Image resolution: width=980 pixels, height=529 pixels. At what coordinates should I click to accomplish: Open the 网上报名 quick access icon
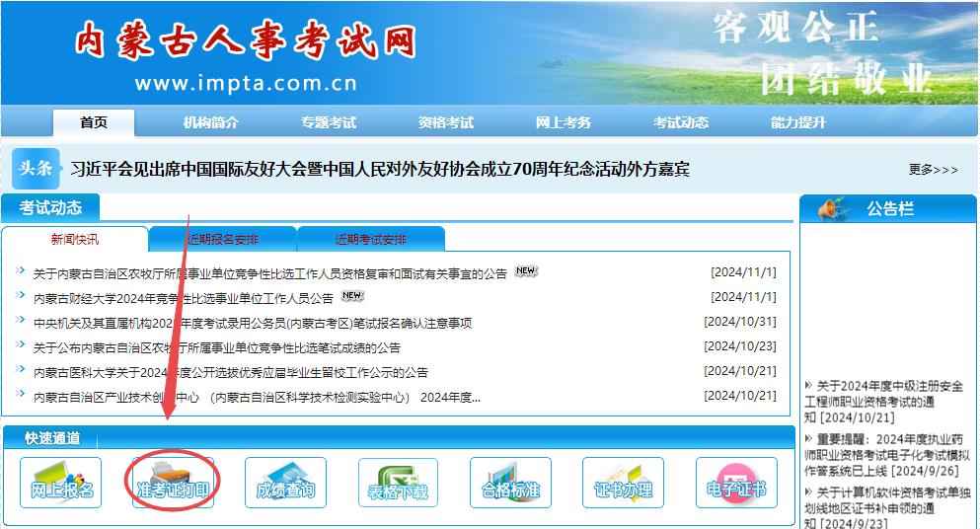(60, 483)
